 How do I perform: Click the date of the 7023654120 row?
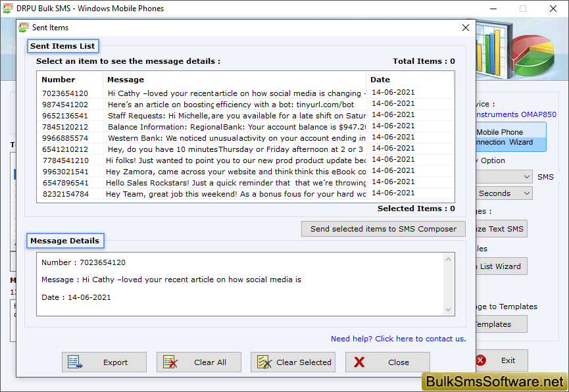click(x=393, y=93)
